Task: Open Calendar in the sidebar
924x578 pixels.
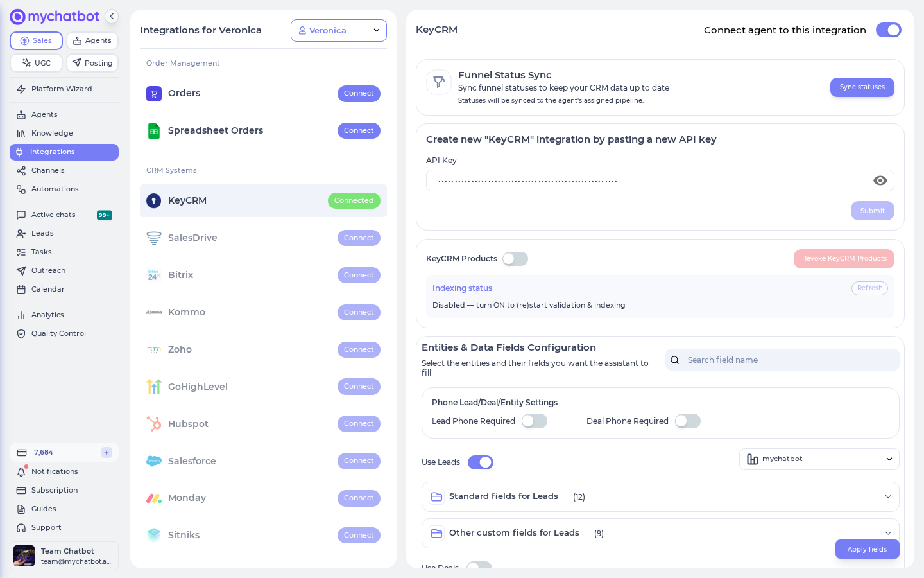Action: [64, 290]
